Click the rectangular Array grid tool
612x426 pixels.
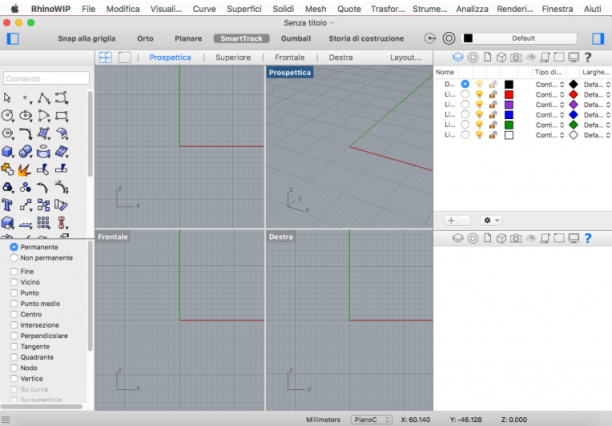(43, 223)
